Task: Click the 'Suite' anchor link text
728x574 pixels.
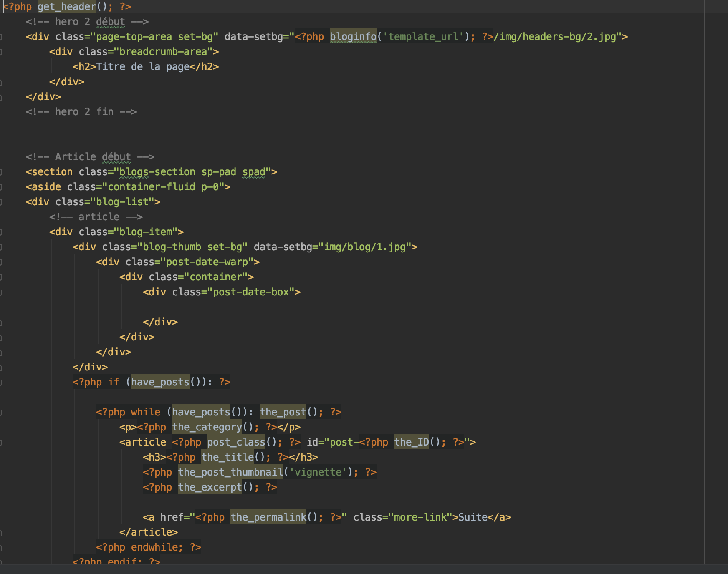Action: pyautogui.click(x=473, y=517)
